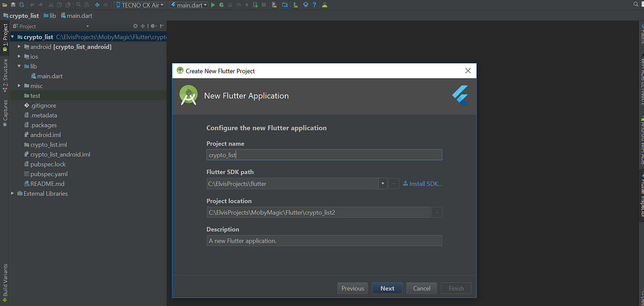The width and height of the screenshot is (644, 306).
Task: Click the Help question mark icon
Action: tap(314, 5)
